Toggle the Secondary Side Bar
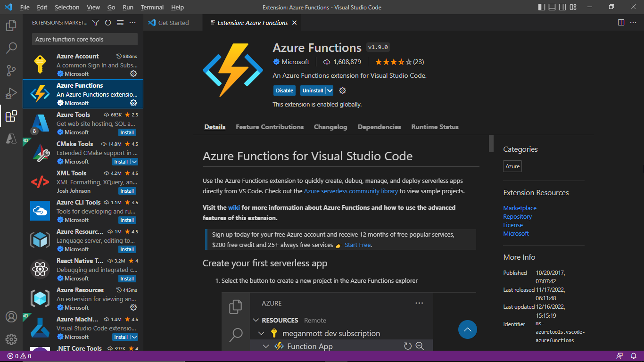This screenshot has width=644, height=362. coord(562,7)
